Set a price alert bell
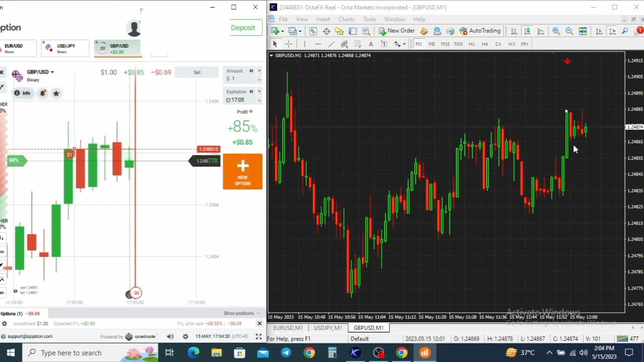 pos(43,93)
